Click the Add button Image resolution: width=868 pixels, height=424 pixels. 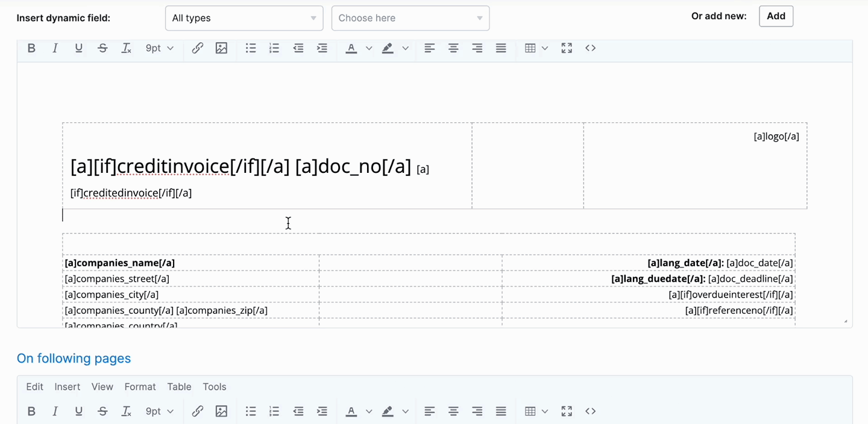(776, 16)
